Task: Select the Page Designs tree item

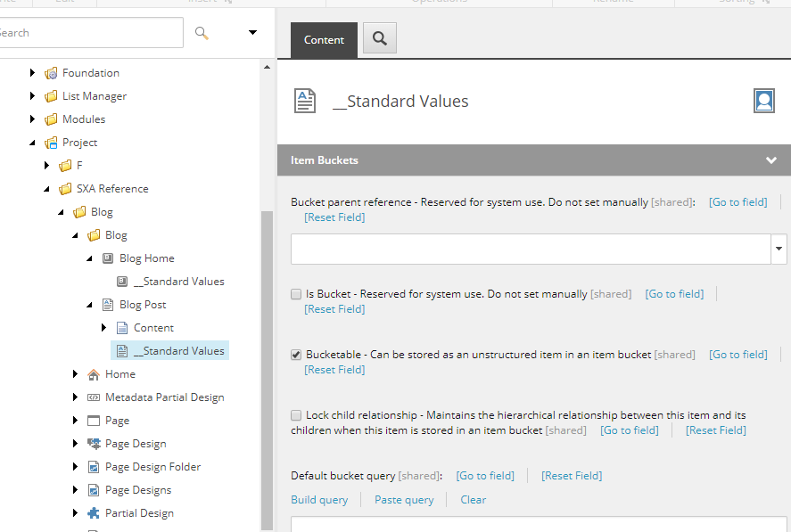Action: point(138,490)
